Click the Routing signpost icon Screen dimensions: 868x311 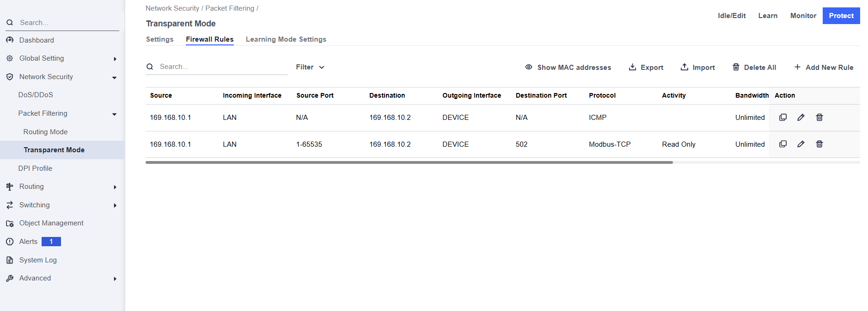click(10, 187)
